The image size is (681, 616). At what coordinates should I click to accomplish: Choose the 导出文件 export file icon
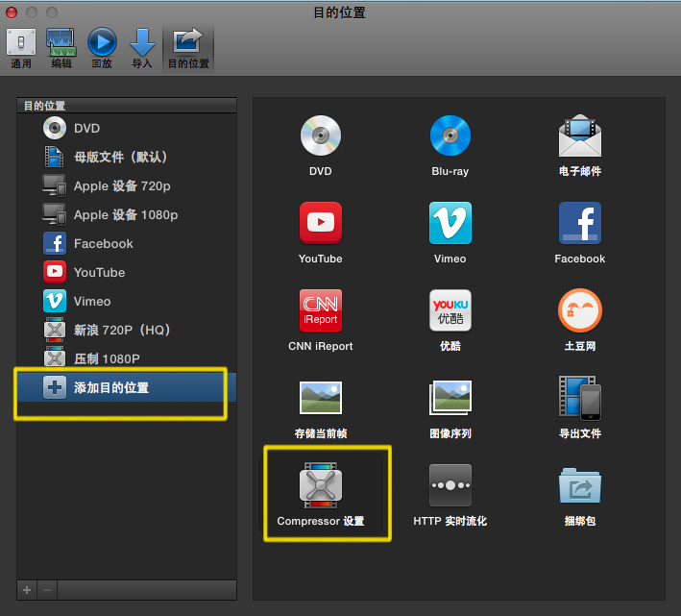(x=579, y=398)
